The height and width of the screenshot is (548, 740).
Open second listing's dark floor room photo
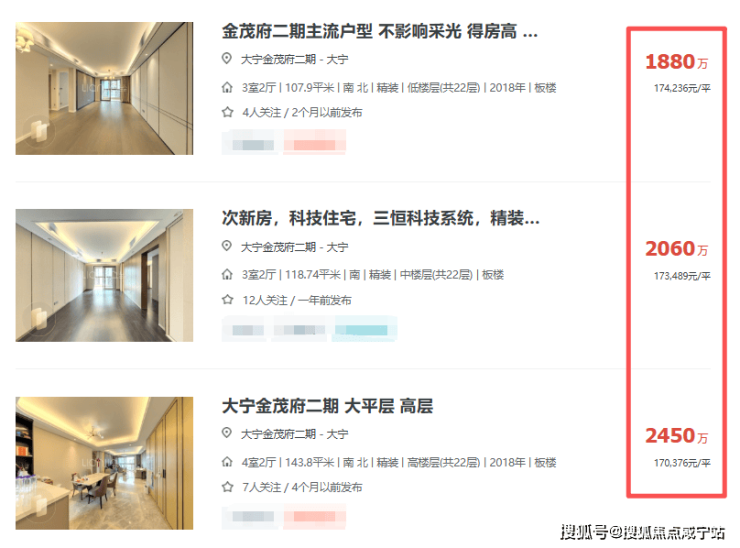coord(104,275)
